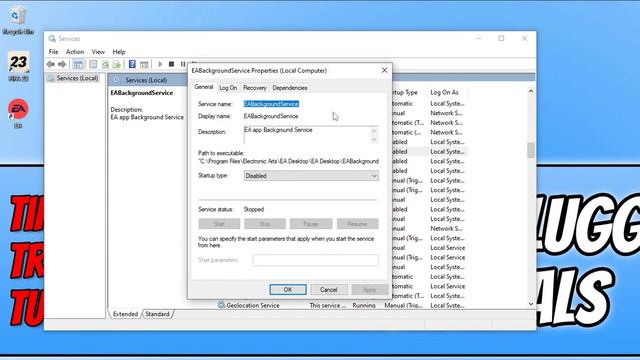This screenshot has width=640, height=360.
Task: Minimize the Services window
Action: (x=479, y=38)
